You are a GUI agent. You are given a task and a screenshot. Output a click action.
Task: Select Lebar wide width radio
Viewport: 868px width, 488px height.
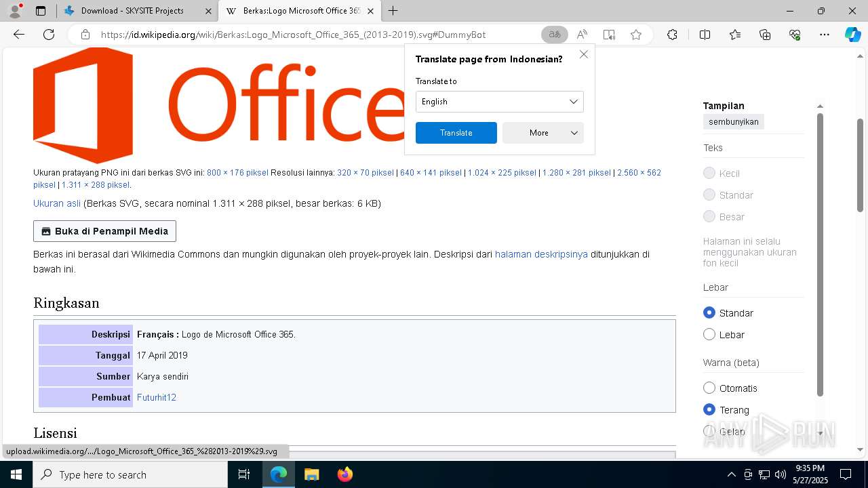[x=709, y=334]
